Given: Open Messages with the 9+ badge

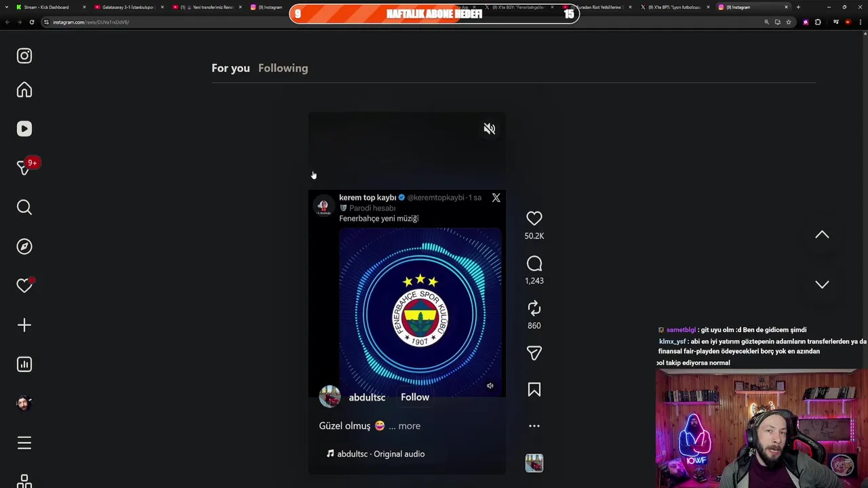Looking at the screenshot, I should (24, 167).
